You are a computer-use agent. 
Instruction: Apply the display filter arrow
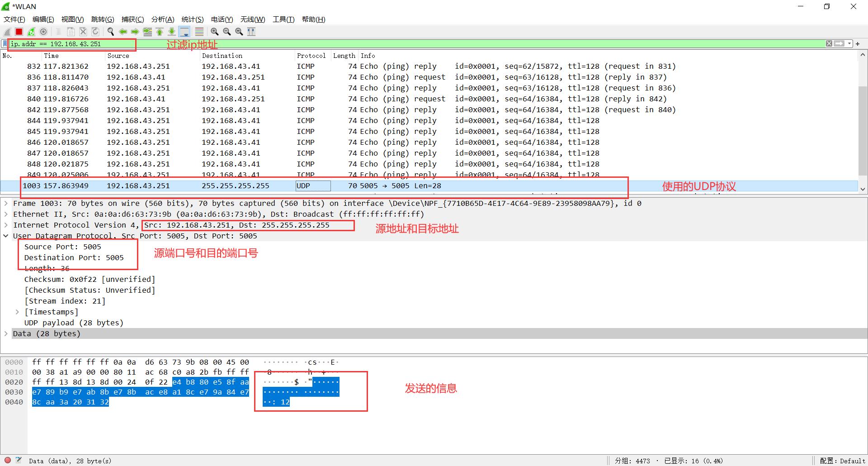click(840, 44)
